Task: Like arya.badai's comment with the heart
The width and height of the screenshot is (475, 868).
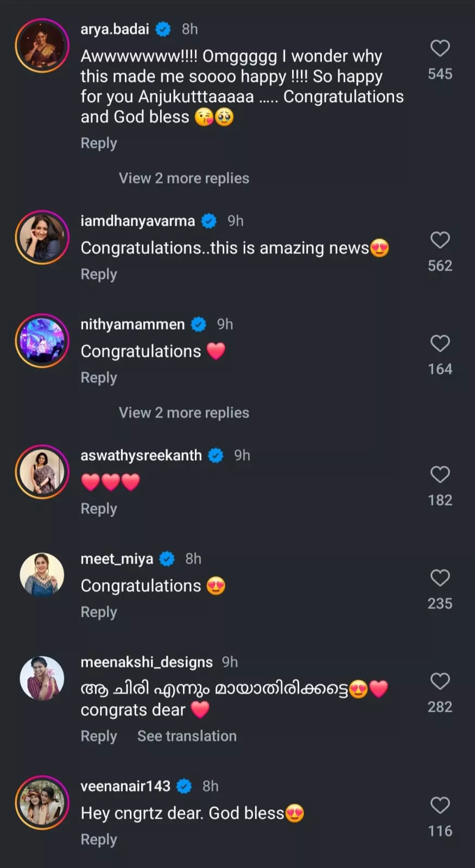Action: (440, 48)
